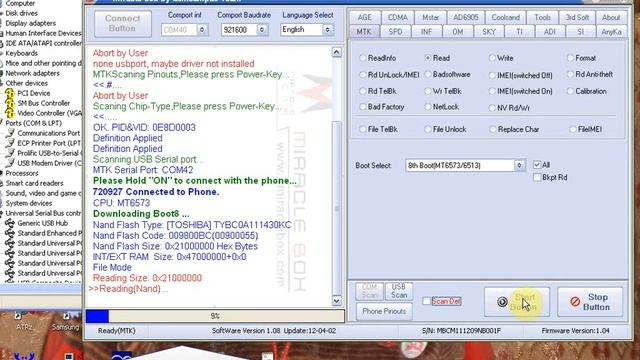Select the File Unlock option
640x360 pixels.
coord(428,129)
